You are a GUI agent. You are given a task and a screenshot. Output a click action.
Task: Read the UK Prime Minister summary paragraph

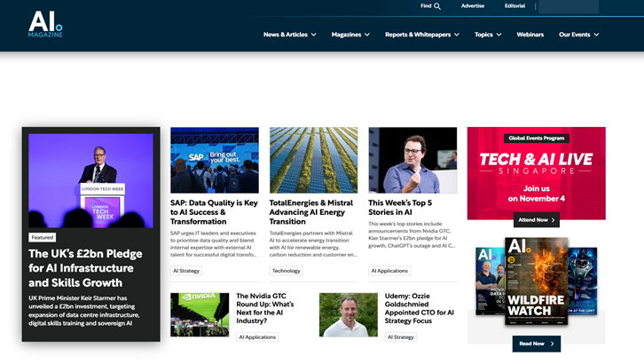pos(84,311)
